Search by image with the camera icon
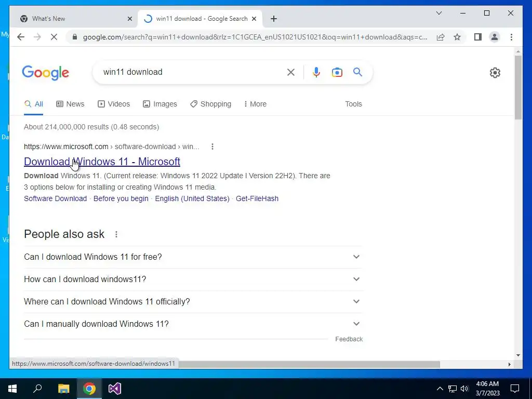The height and width of the screenshot is (399, 532). click(x=337, y=72)
